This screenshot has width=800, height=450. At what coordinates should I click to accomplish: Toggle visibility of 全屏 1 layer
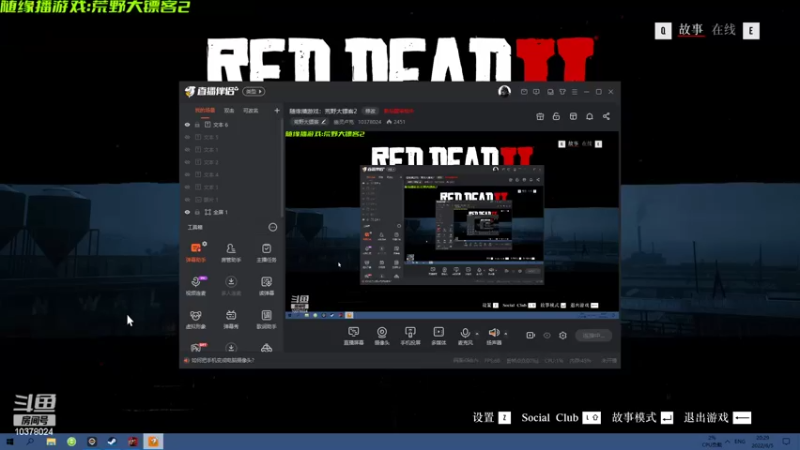187,212
